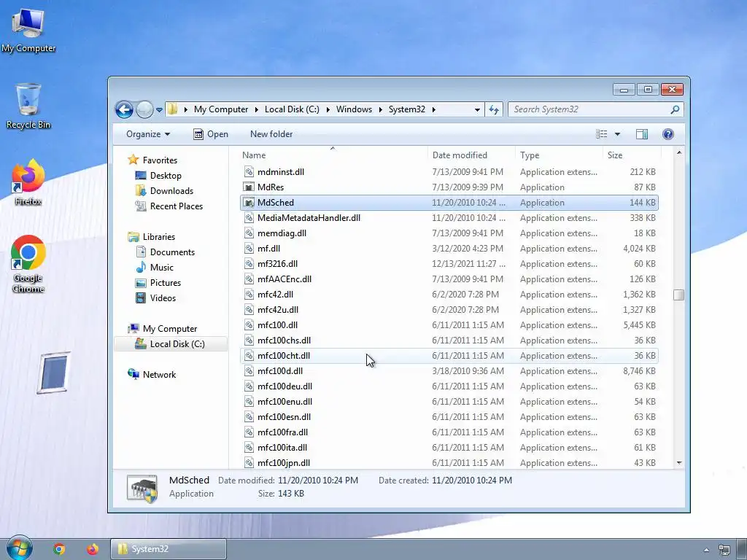Click Chrome pinned on the taskbar

tap(59, 549)
